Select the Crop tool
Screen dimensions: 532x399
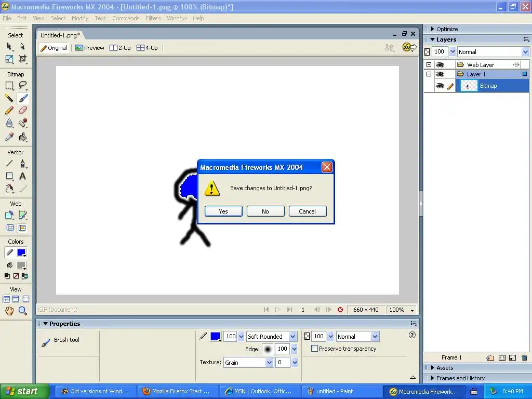point(22,59)
